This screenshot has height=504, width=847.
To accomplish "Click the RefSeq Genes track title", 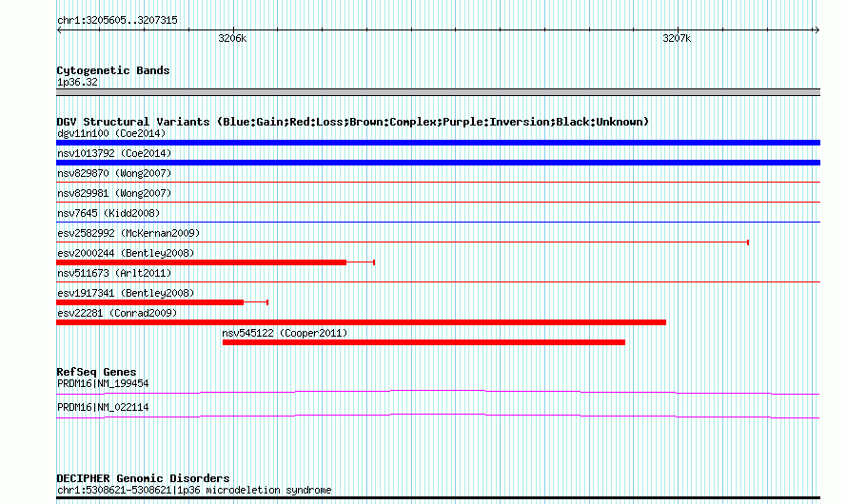I will point(96,372).
